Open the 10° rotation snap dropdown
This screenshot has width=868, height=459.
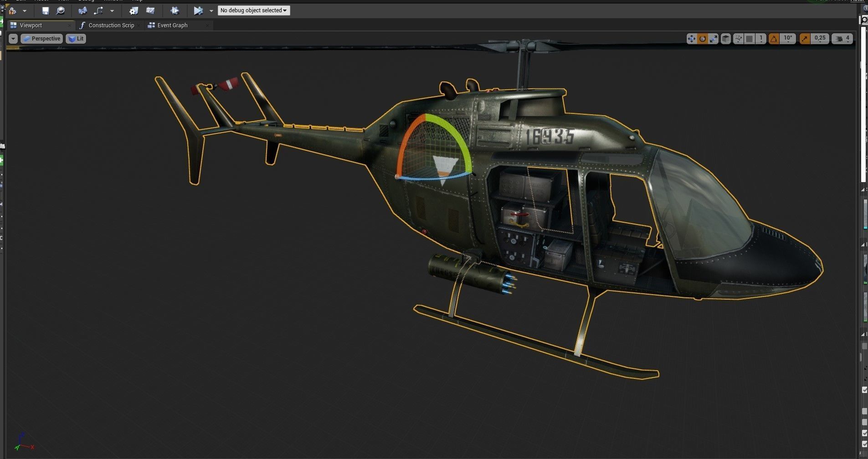[788, 39]
